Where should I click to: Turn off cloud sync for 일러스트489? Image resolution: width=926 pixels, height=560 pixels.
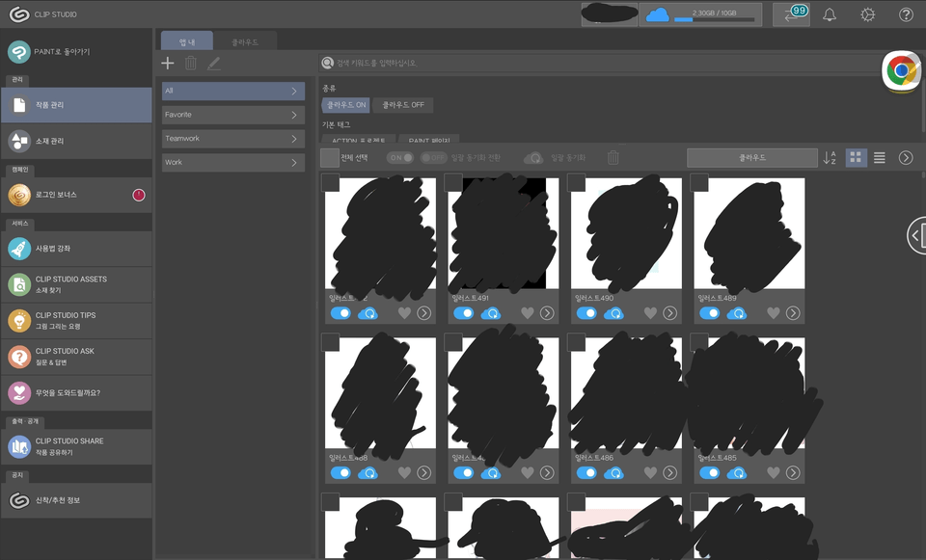coord(709,312)
